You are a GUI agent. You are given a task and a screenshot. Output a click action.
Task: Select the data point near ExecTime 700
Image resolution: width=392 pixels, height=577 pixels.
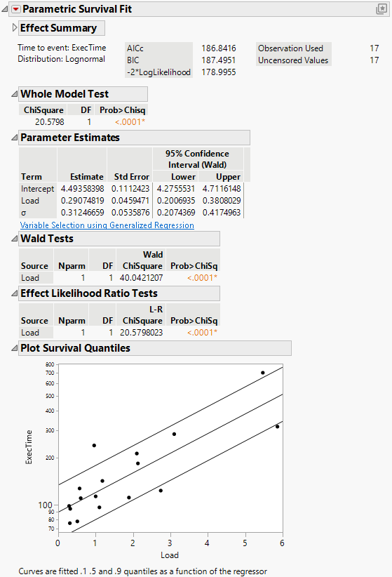click(262, 373)
